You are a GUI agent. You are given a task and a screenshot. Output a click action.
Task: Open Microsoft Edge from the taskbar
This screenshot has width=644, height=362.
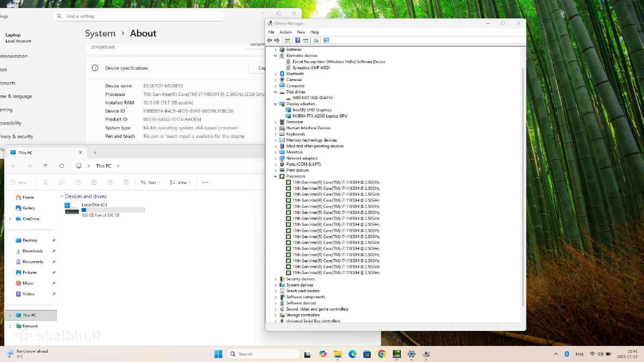coord(353,354)
